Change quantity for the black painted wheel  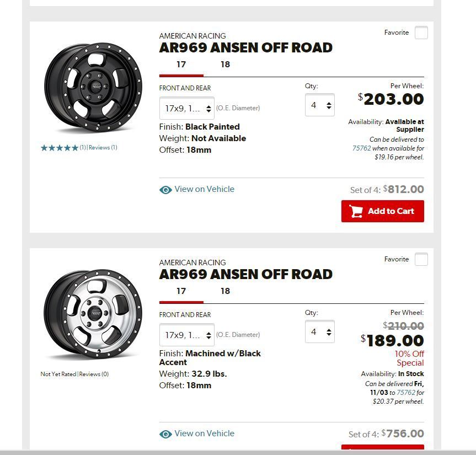point(320,105)
